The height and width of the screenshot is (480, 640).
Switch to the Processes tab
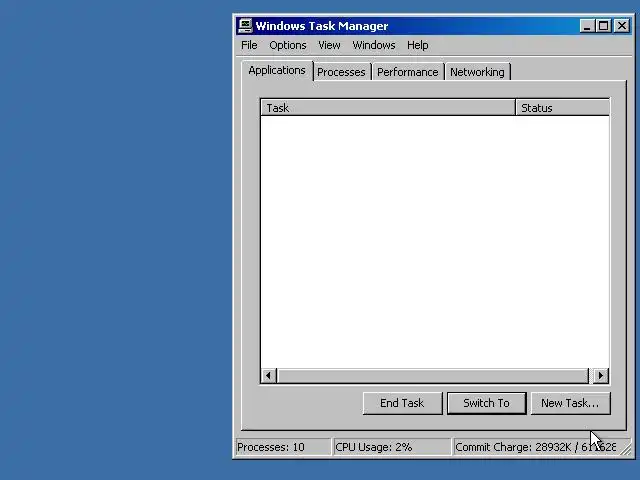point(341,72)
